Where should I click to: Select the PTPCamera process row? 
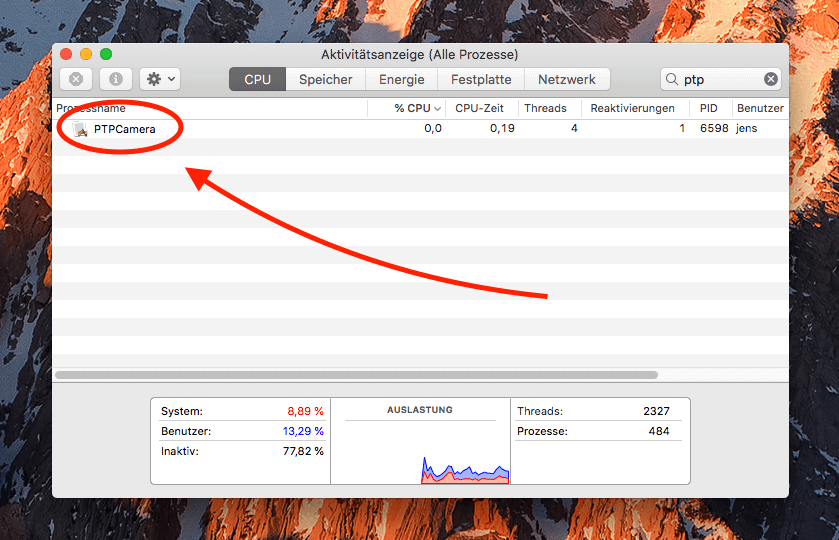421,128
